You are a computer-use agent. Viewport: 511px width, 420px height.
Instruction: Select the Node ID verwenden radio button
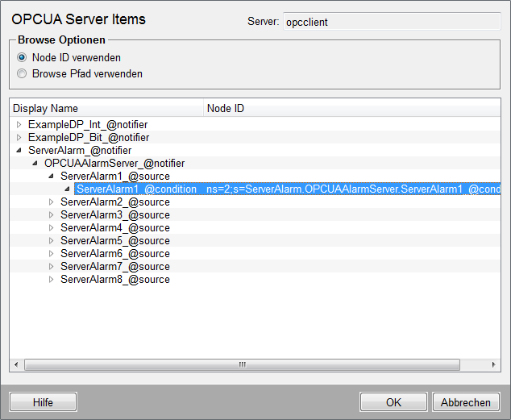(22, 58)
